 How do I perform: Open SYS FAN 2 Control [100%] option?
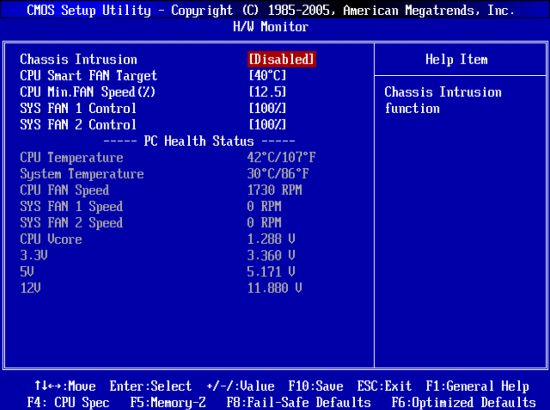tap(268, 125)
